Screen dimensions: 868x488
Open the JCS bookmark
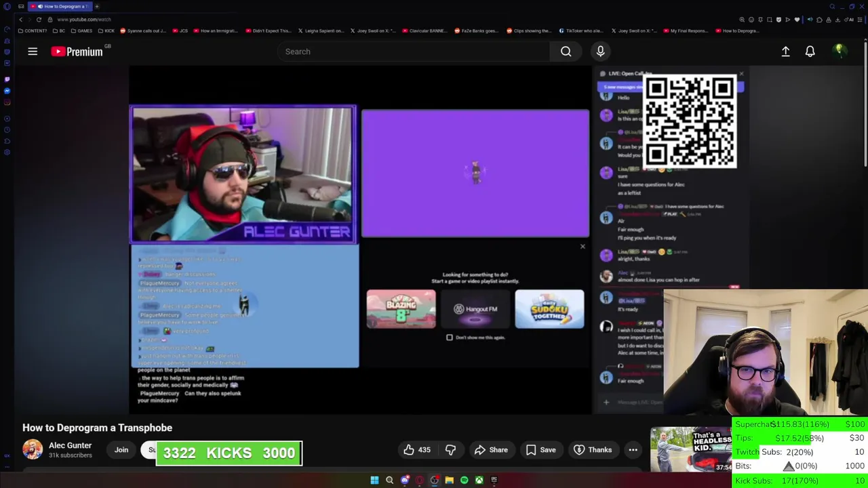coord(181,30)
